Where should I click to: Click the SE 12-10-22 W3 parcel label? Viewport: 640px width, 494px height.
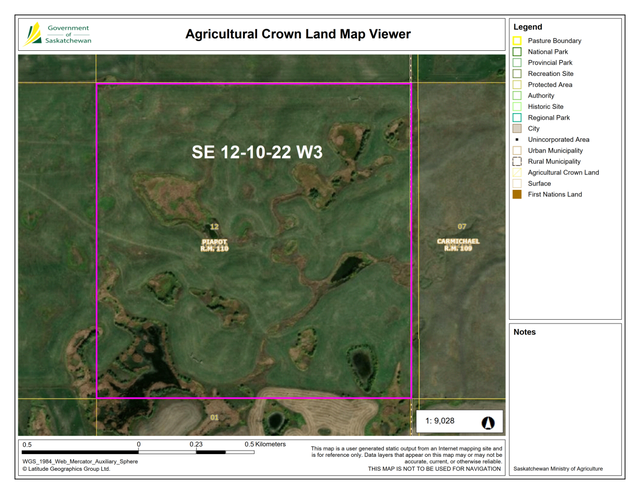point(262,154)
